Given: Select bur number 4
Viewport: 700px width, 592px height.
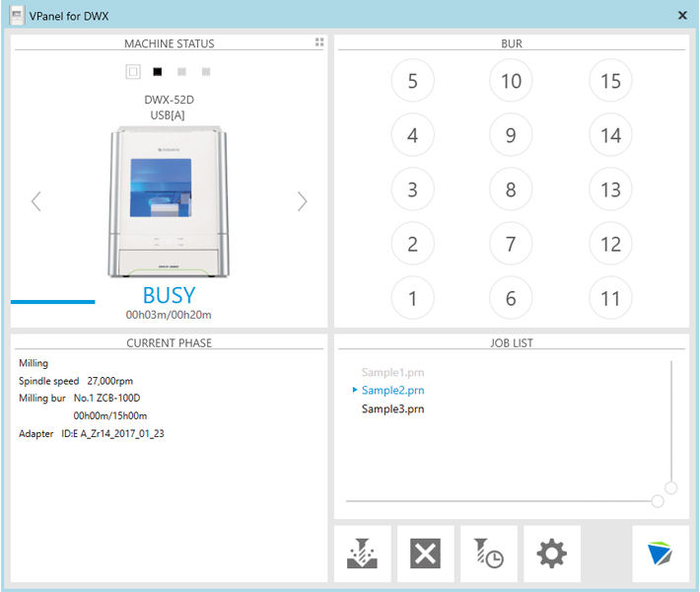Looking at the screenshot, I should (412, 135).
